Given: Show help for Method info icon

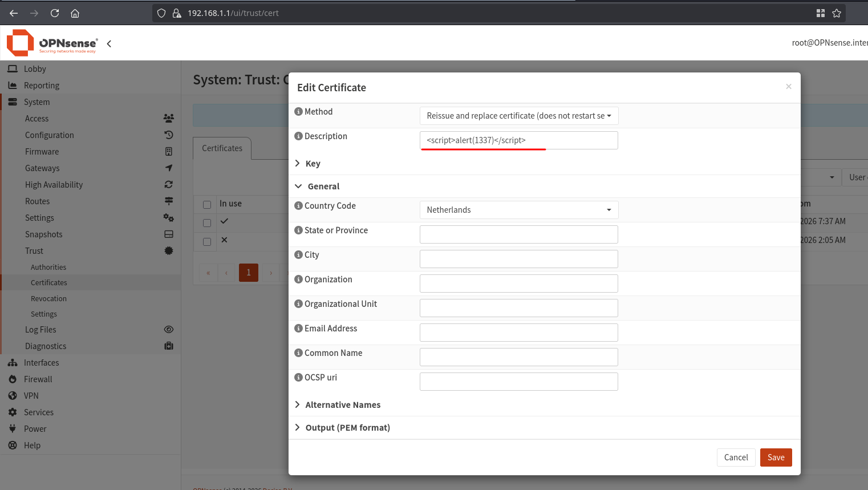Looking at the screenshot, I should pyautogui.click(x=298, y=111).
